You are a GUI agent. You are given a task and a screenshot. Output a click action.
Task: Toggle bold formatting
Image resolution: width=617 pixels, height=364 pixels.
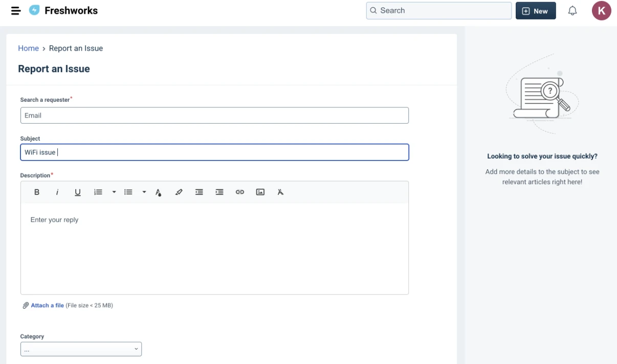pyautogui.click(x=37, y=192)
